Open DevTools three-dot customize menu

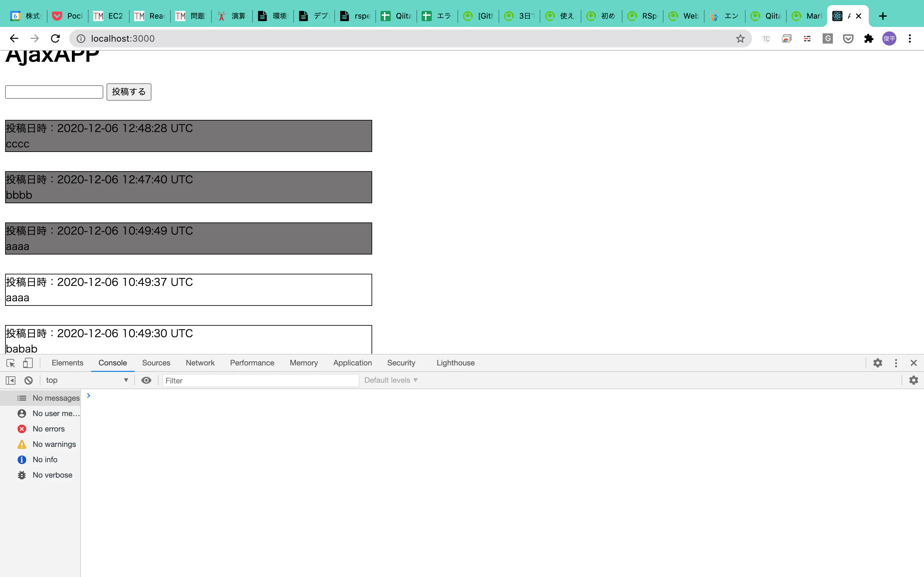pyautogui.click(x=896, y=363)
